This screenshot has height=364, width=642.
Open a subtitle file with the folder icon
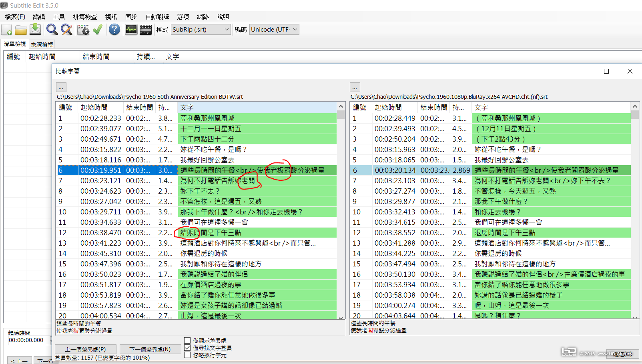pos(21,30)
